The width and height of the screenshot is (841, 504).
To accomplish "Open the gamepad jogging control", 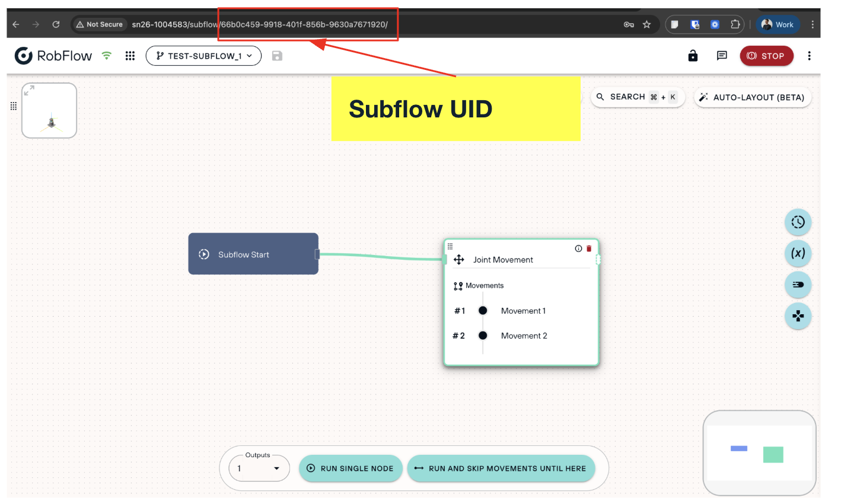I will 798,316.
